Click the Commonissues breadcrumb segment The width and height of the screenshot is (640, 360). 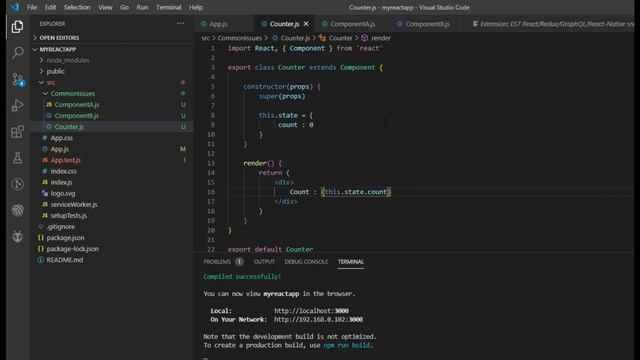click(239, 38)
